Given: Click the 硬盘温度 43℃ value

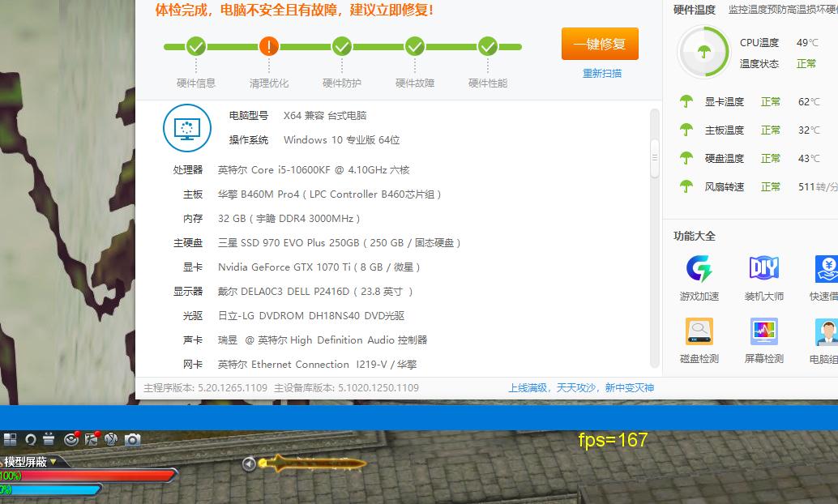Looking at the screenshot, I should coord(809,158).
